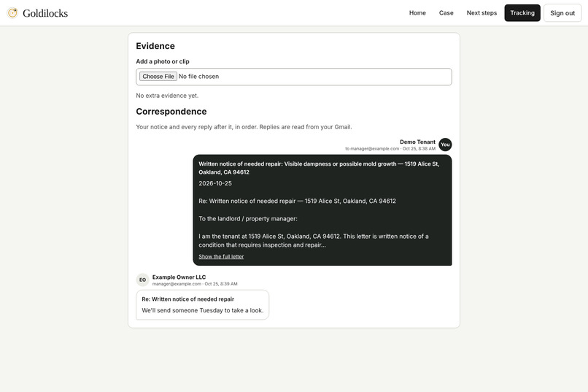Click the Example Owner LLC sender name

coord(179,277)
